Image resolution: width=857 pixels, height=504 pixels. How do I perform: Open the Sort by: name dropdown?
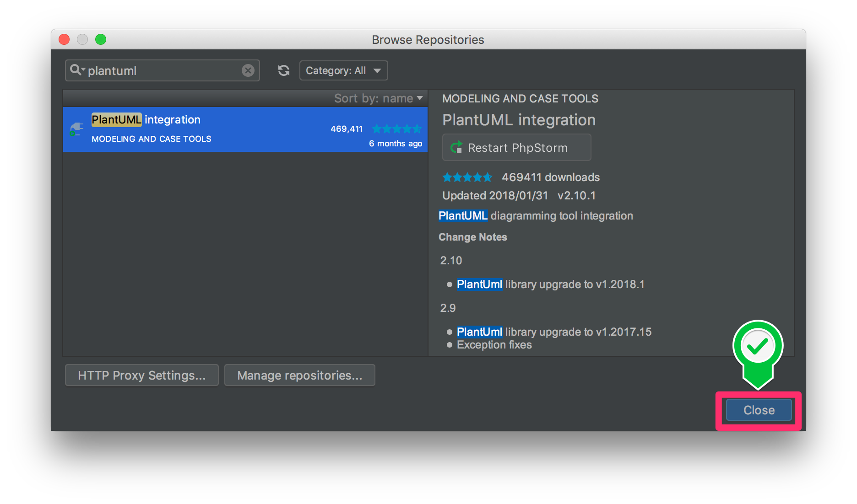click(x=378, y=98)
